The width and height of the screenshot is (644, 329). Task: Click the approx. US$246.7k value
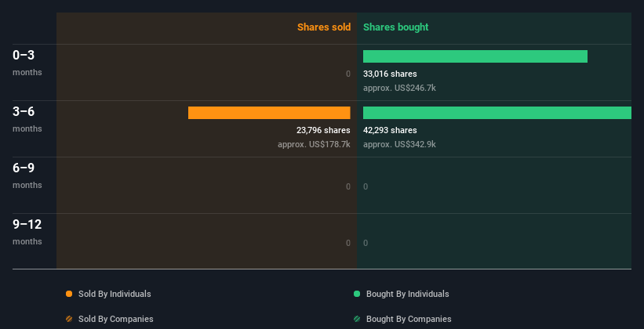399,88
